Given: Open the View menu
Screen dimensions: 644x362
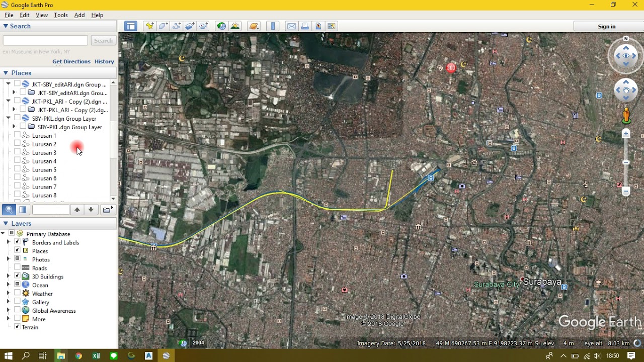Looking at the screenshot, I should click(x=42, y=15).
